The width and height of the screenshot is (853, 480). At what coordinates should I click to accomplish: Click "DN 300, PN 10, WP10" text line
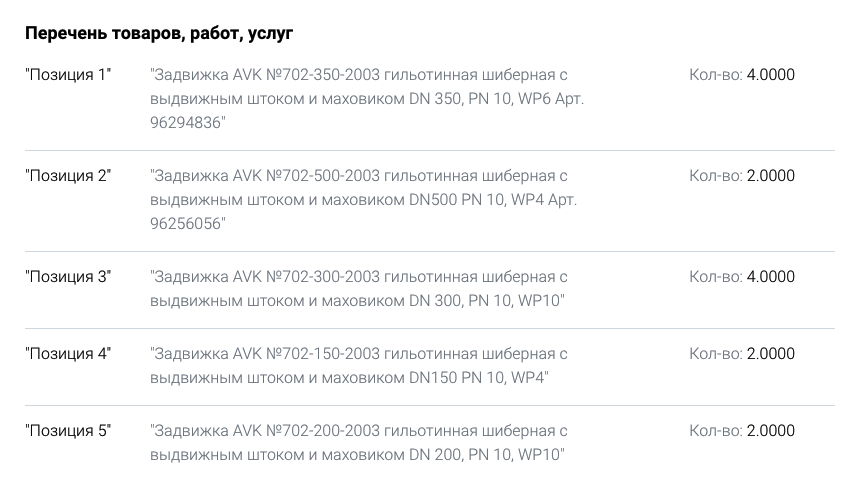(486, 300)
